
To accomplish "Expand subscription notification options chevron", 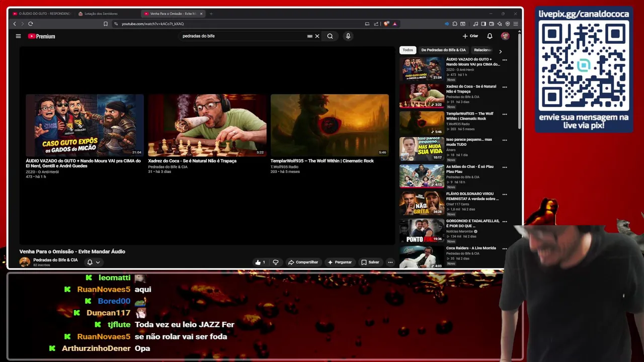I will click(x=98, y=262).
